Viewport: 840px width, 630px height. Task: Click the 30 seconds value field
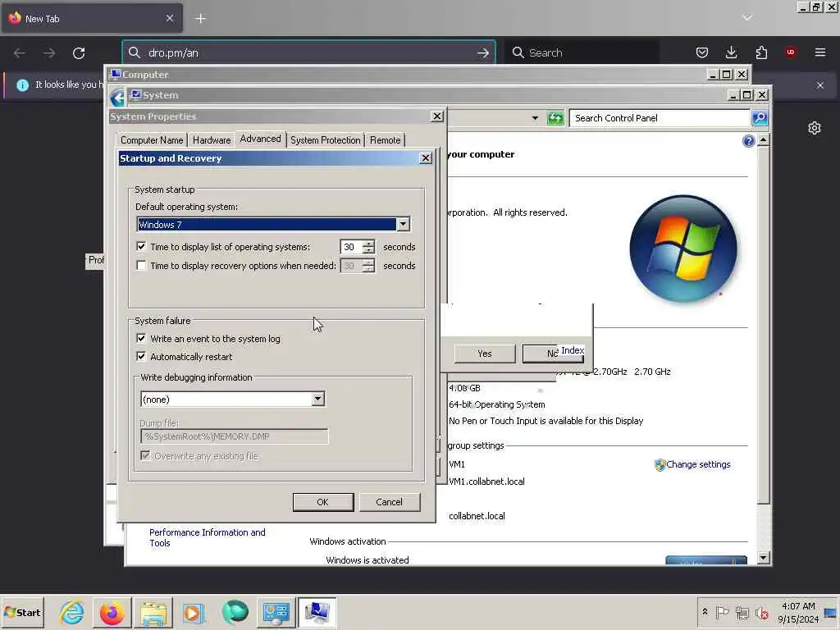[351, 247]
